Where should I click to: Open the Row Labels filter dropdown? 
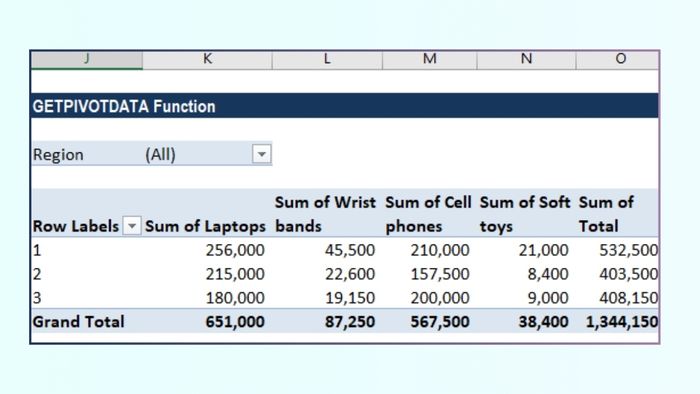click(132, 226)
